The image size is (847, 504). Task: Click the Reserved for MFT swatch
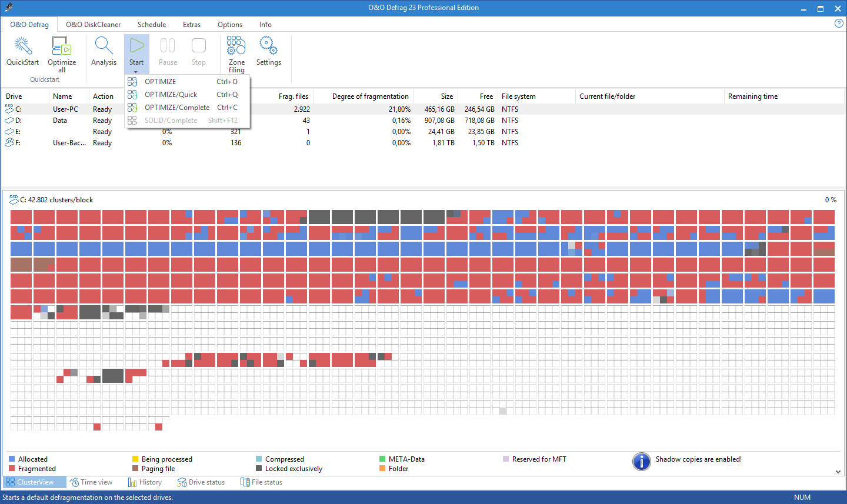coord(506,459)
